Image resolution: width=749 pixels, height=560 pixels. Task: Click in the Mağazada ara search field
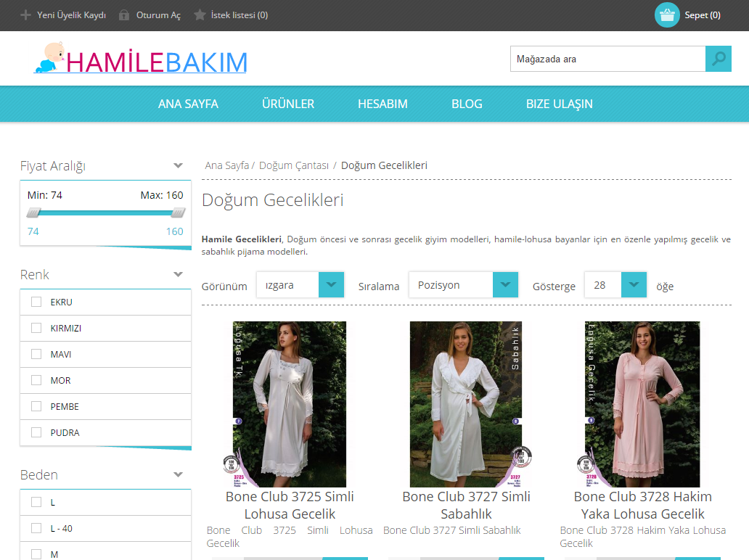[x=607, y=59]
